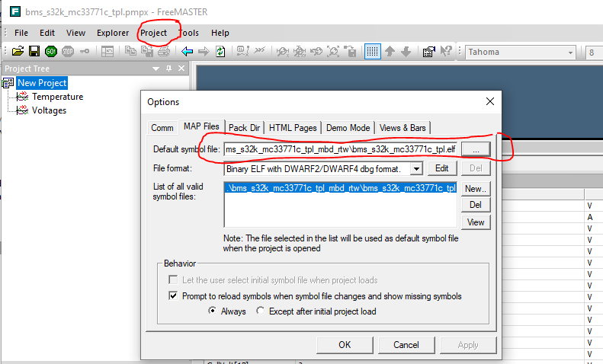The height and width of the screenshot is (364, 603).
Task: Move item up with up arrow icon
Action: [390, 51]
